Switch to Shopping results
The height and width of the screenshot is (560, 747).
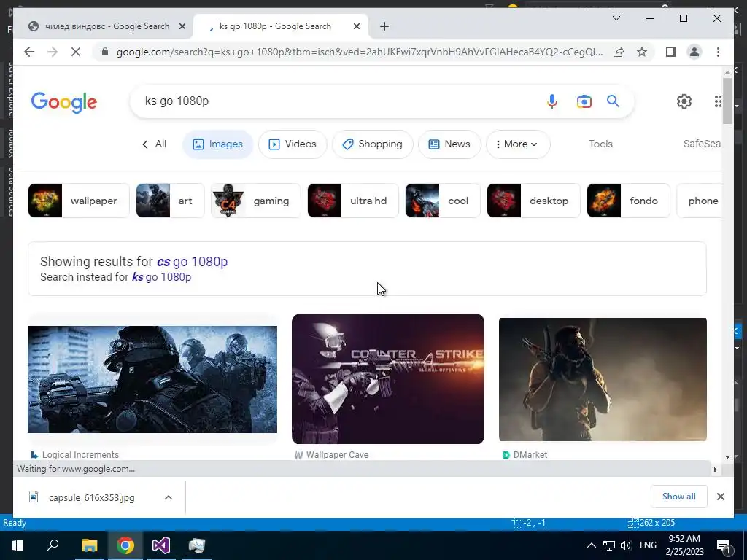373,144
